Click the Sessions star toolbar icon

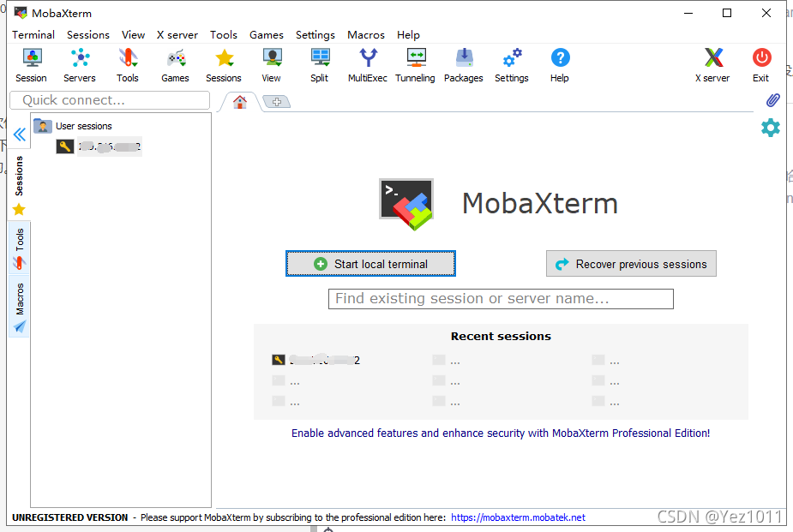tap(224, 65)
